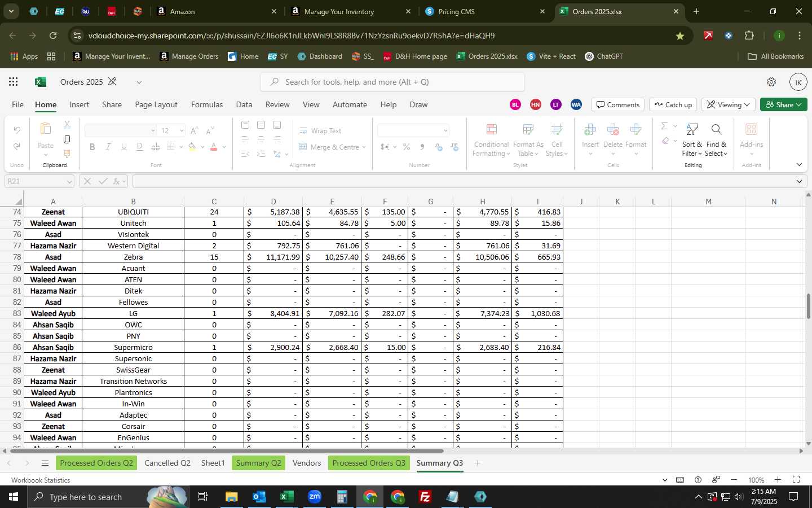Open the Office app launcher grid
Screen dimensions: 812x508
click(14, 82)
